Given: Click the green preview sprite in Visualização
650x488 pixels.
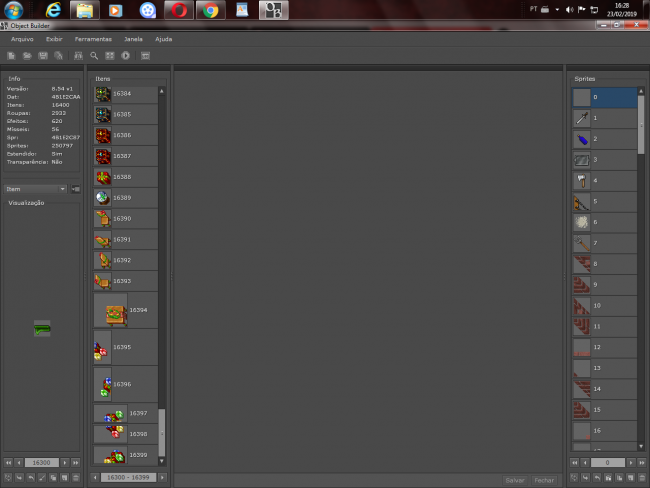Looking at the screenshot, I should pos(42,329).
